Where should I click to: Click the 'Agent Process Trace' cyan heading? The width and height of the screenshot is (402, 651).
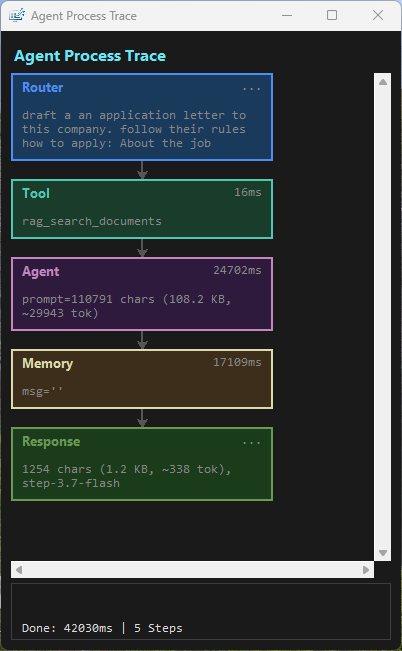90,56
